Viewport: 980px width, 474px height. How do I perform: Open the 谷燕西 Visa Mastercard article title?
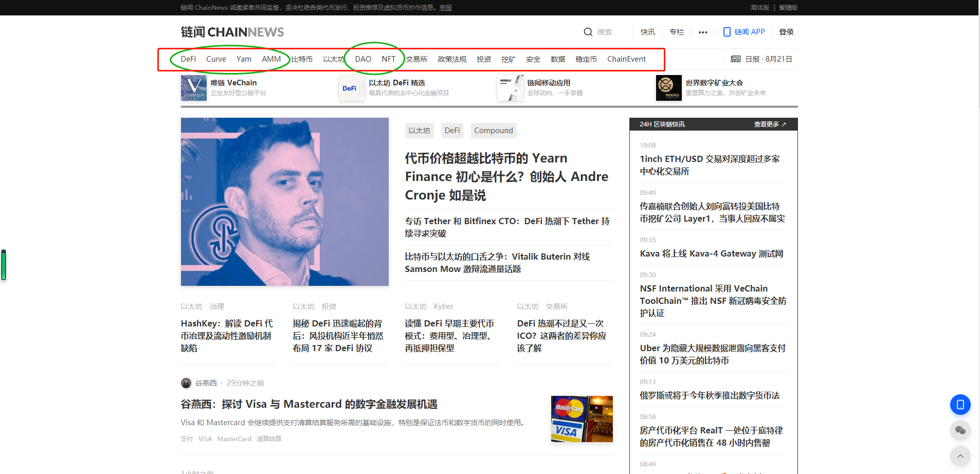tap(309, 404)
